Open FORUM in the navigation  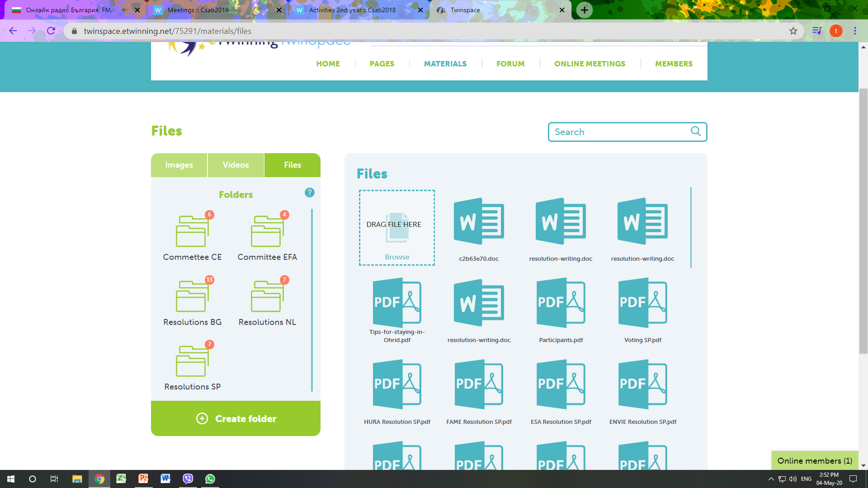point(510,64)
